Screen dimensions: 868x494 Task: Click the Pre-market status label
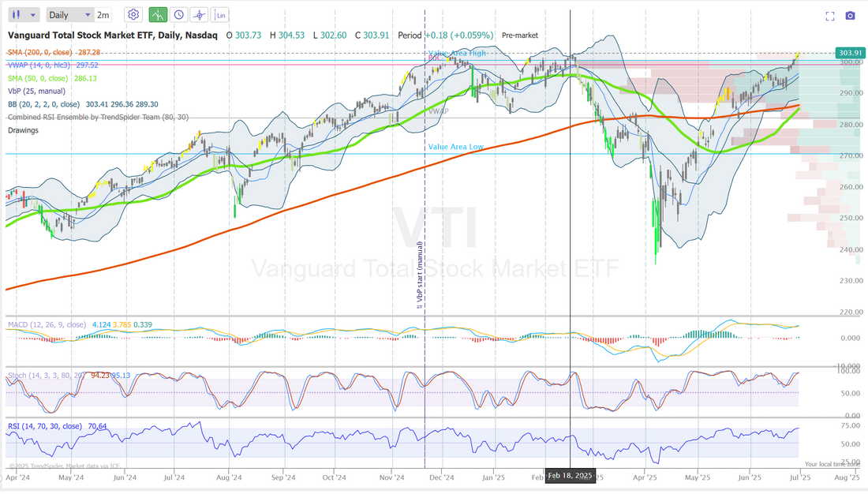(x=520, y=35)
